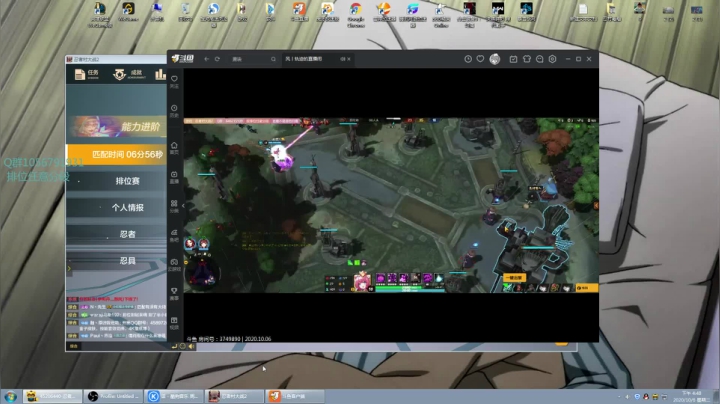Open Yuba forum in the Douyu sidebar

pyautogui.click(x=174, y=235)
